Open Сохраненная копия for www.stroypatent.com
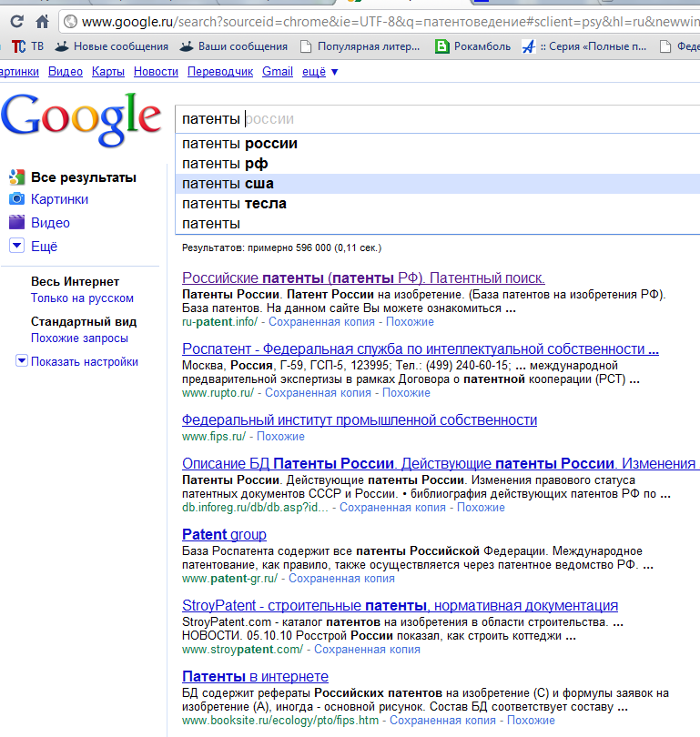 [x=367, y=650]
